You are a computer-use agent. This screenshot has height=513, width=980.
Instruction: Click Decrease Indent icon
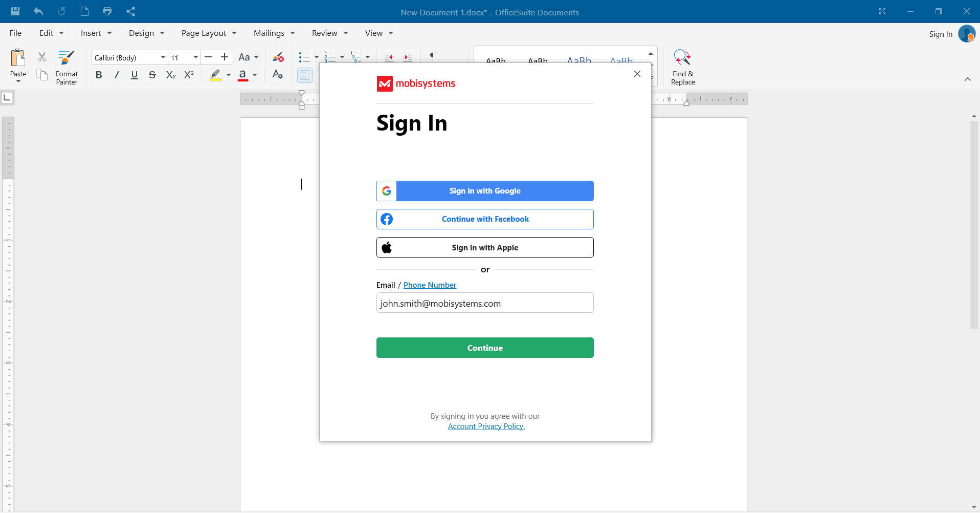point(389,57)
